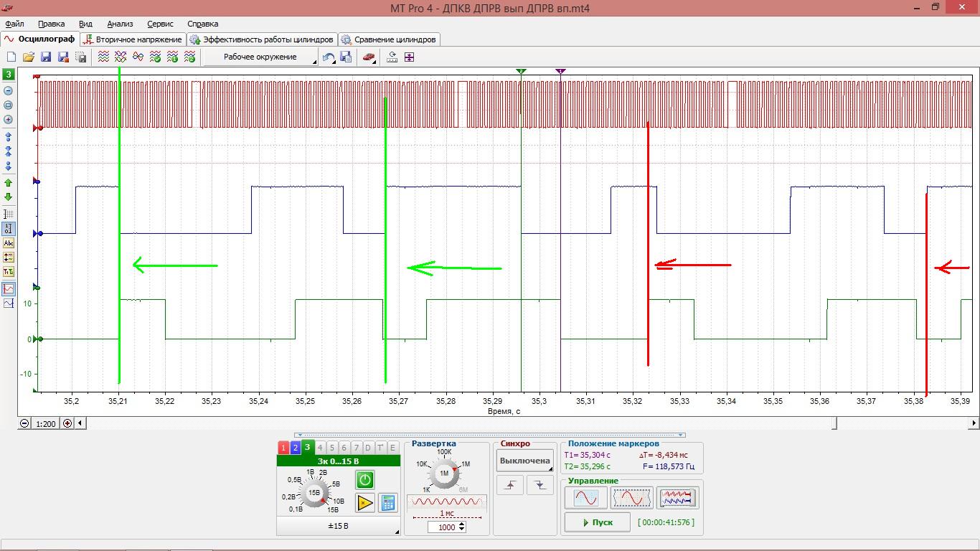This screenshot has height=551, width=980.
Task: Select channel 1 red tab
Action: click(283, 448)
